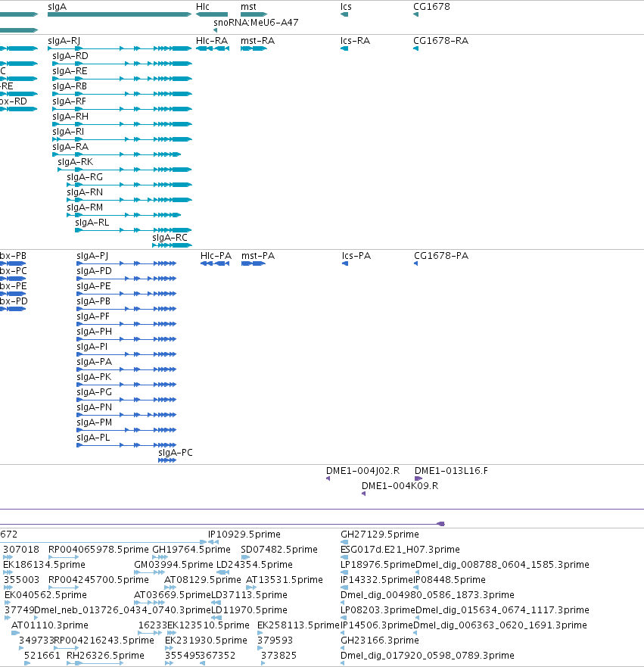The image size is (644, 667).
Task: Click the slgA-PK protein label
Action: point(94,377)
